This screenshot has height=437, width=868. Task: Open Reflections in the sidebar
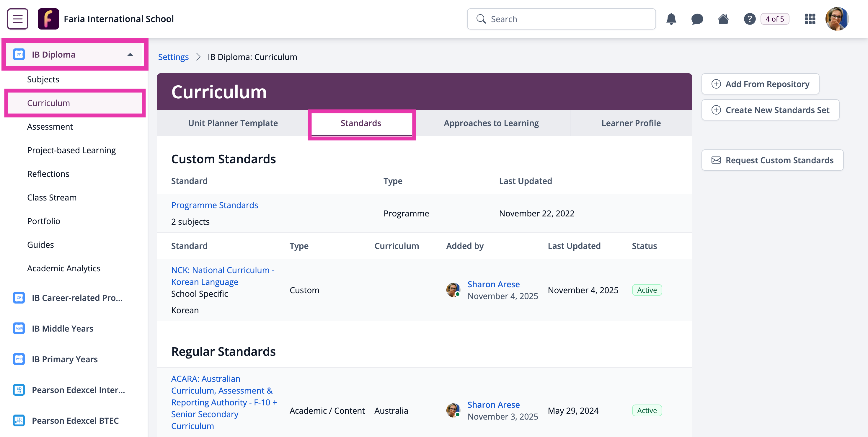(x=48, y=174)
